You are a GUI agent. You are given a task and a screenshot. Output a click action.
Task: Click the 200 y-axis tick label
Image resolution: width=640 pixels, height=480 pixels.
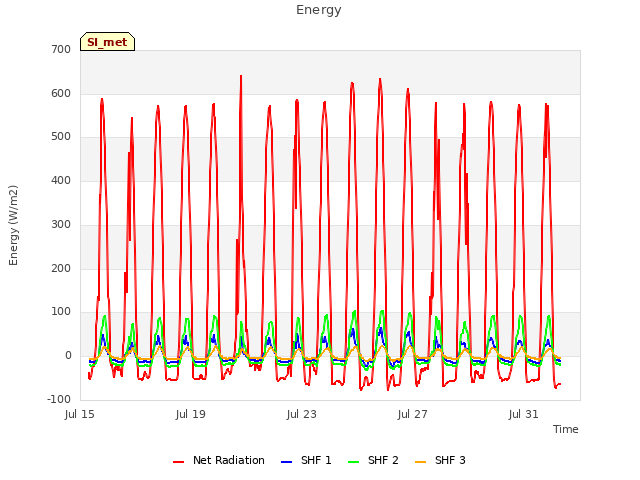tap(61, 269)
